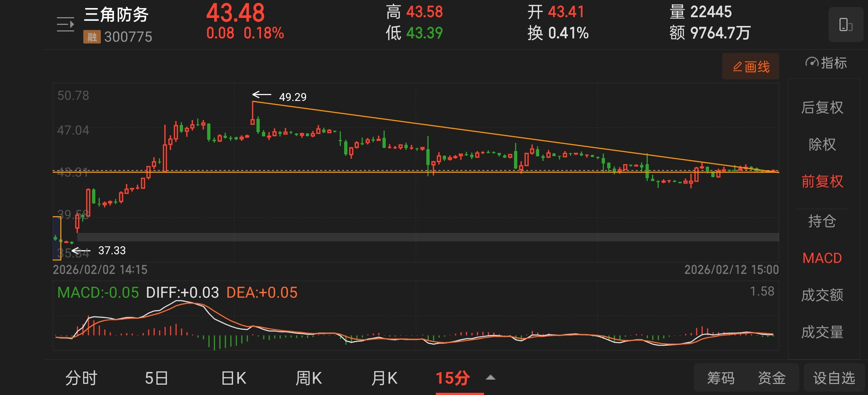Image resolution: width=868 pixels, height=395 pixels.
Task: Select 后复权 backward adjustment option
Action: (822, 108)
